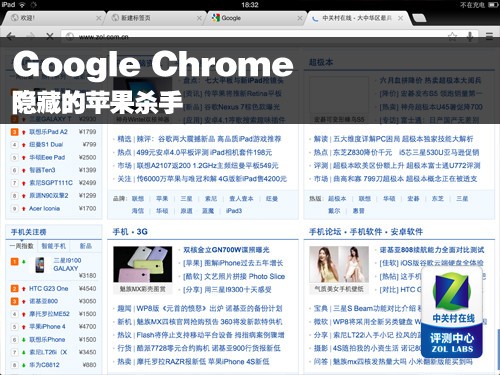Open the Chrome menu icon
This screenshot has width=500, height=375.
click(489, 36)
